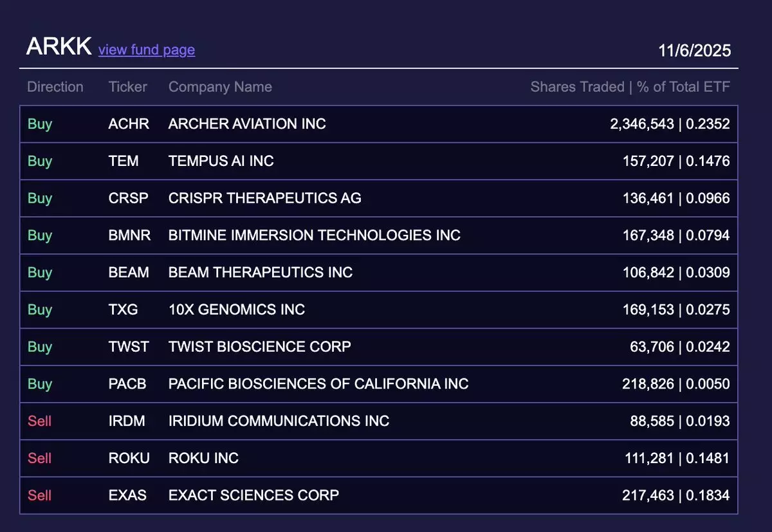Click the PACB ticker symbol
Image resolution: width=772 pixels, height=532 pixels.
tap(127, 384)
